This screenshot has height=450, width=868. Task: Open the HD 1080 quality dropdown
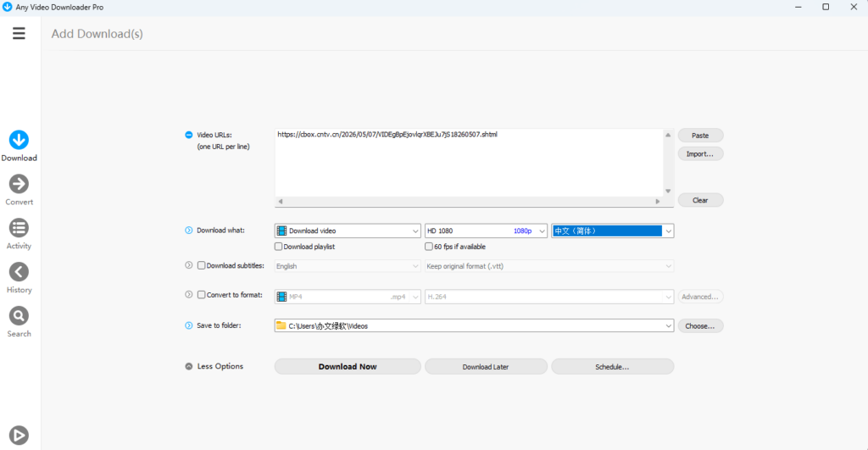tap(486, 231)
